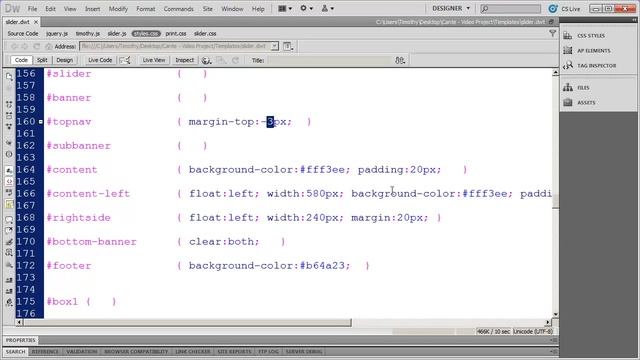Screen dimensions: 640x360
Task: Click Filter Related Files funnel icon
Action: point(553,33)
